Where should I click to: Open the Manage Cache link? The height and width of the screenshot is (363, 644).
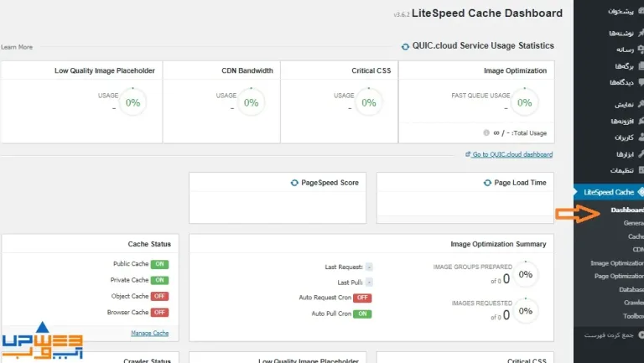tap(149, 333)
